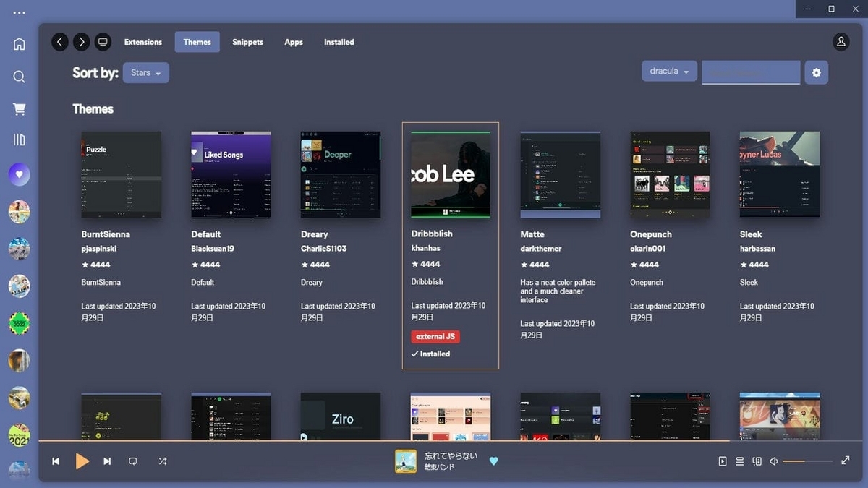This screenshot has height=488, width=868.
Task: Enable repeat mode
Action: [133, 461]
